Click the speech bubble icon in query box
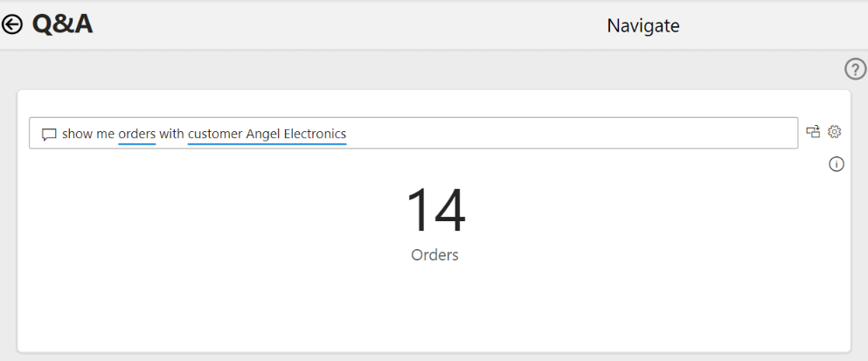The width and height of the screenshot is (868, 361). tap(49, 134)
